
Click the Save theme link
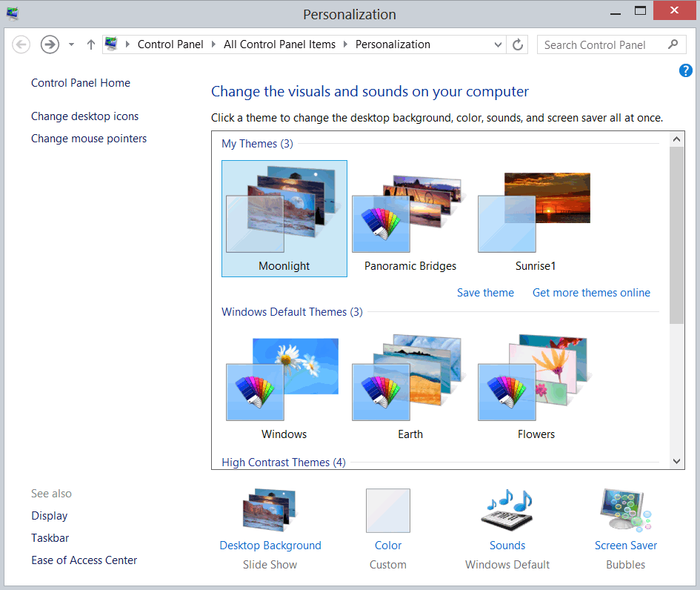[x=485, y=293]
